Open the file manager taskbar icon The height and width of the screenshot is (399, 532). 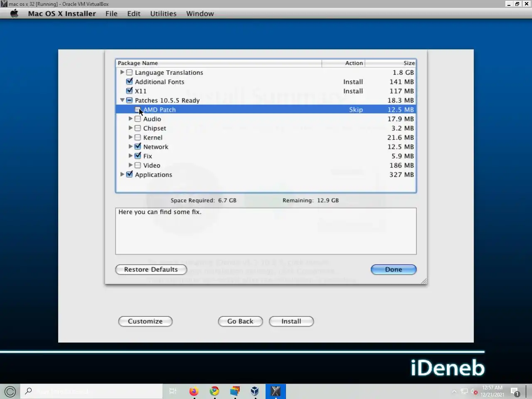[x=235, y=391]
